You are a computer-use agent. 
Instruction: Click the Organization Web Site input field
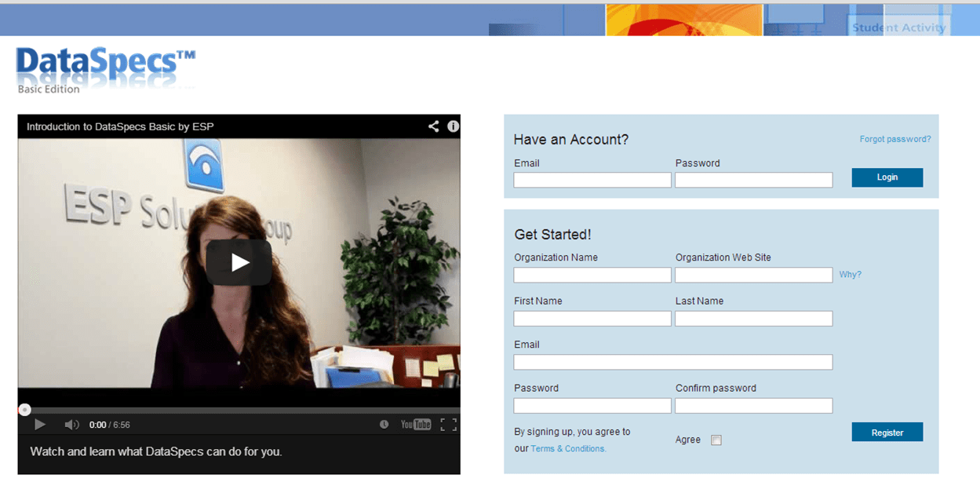pyautogui.click(x=754, y=275)
